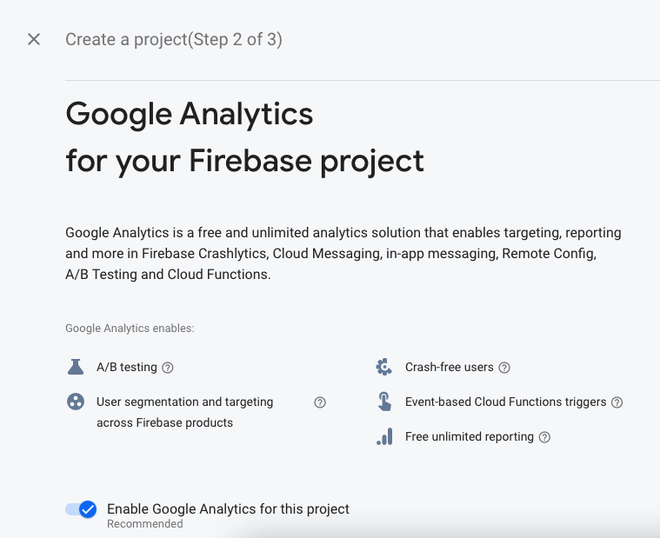Click the Crash-free users feature label

click(x=449, y=367)
